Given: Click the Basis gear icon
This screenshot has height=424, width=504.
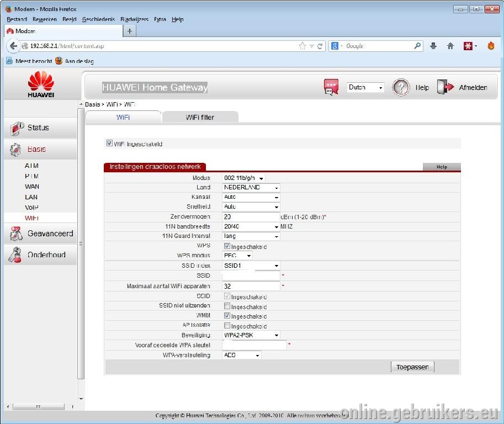Looking at the screenshot, I should [15, 150].
